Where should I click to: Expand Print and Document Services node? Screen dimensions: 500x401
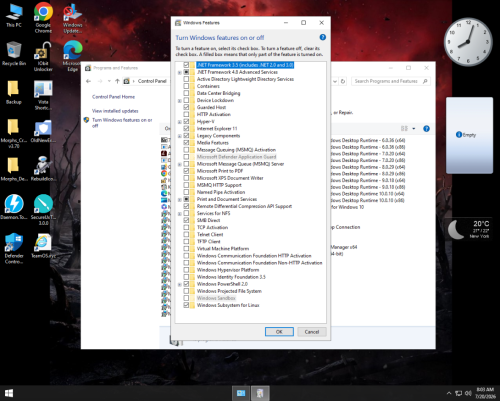pos(180,199)
